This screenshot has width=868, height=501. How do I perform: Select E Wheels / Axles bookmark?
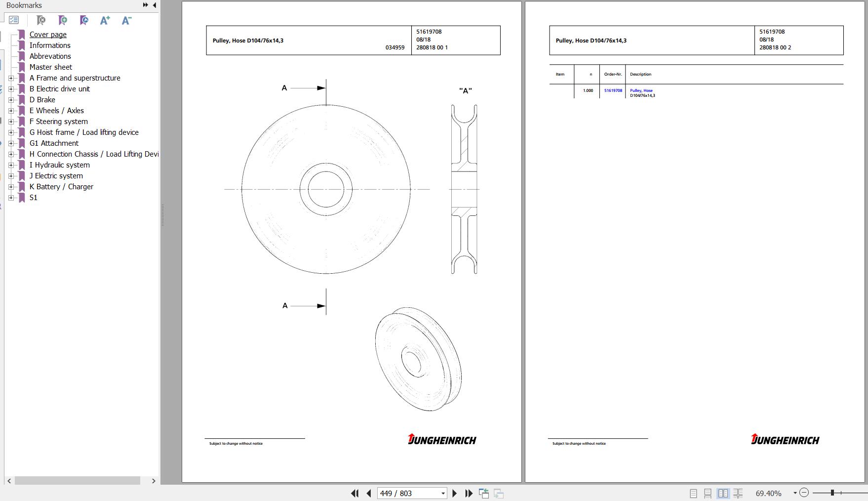(56, 111)
